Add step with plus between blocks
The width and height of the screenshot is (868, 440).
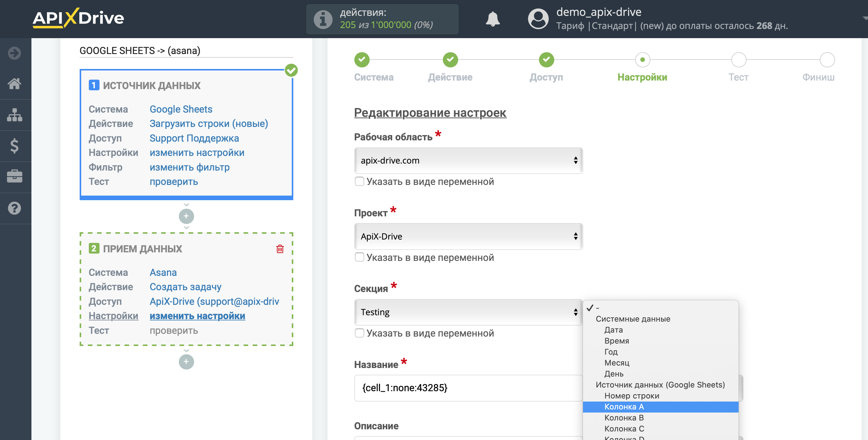(x=186, y=216)
